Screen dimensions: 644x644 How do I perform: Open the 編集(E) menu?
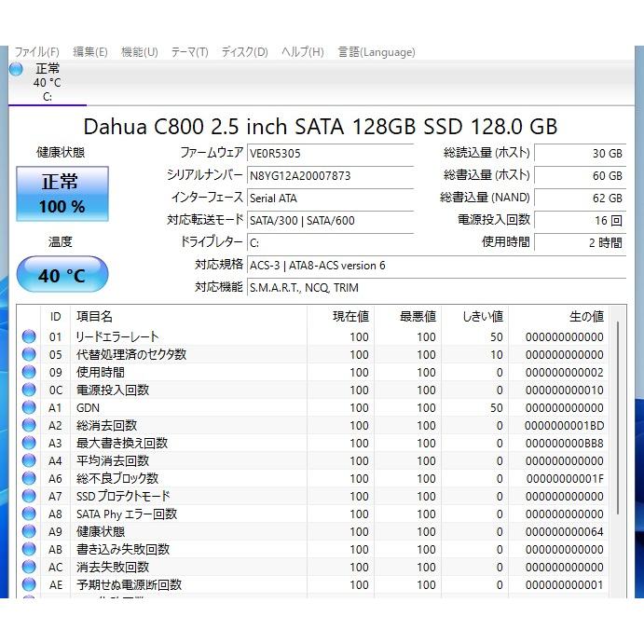90,52
